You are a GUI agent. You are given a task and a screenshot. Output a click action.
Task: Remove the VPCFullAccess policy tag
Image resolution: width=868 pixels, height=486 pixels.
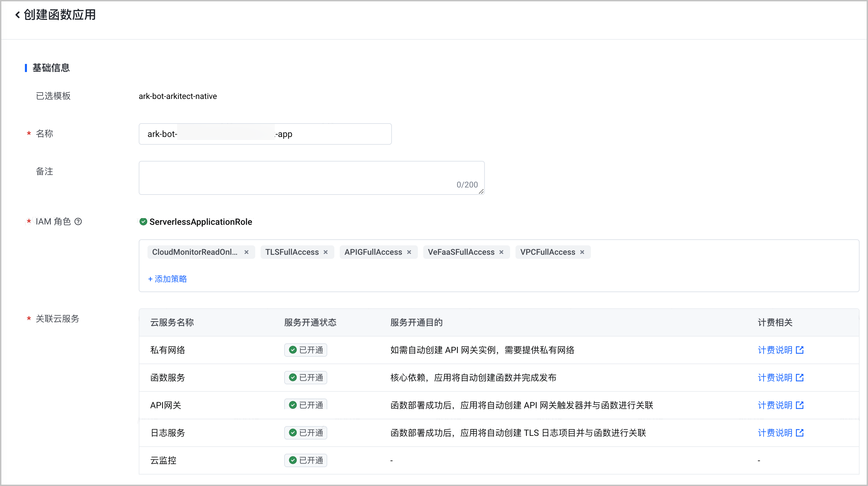click(582, 252)
